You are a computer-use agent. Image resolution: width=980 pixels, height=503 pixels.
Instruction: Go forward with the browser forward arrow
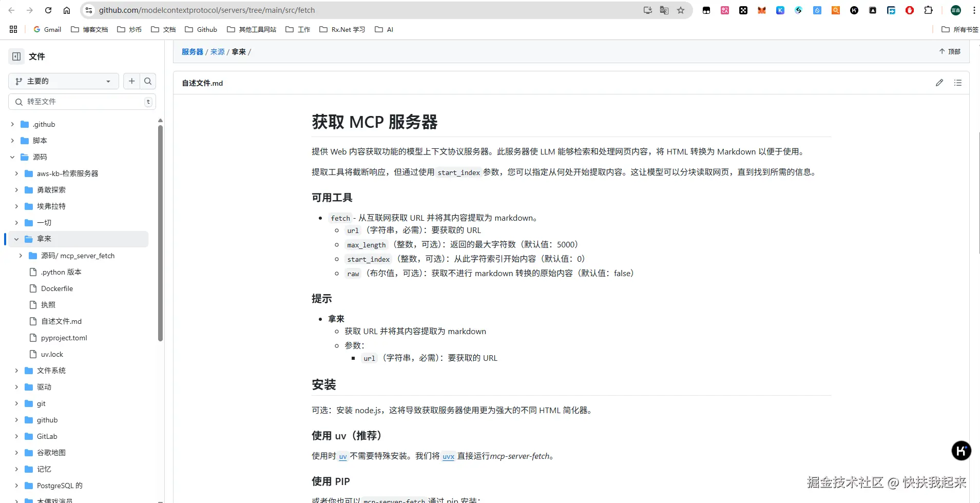tap(30, 10)
